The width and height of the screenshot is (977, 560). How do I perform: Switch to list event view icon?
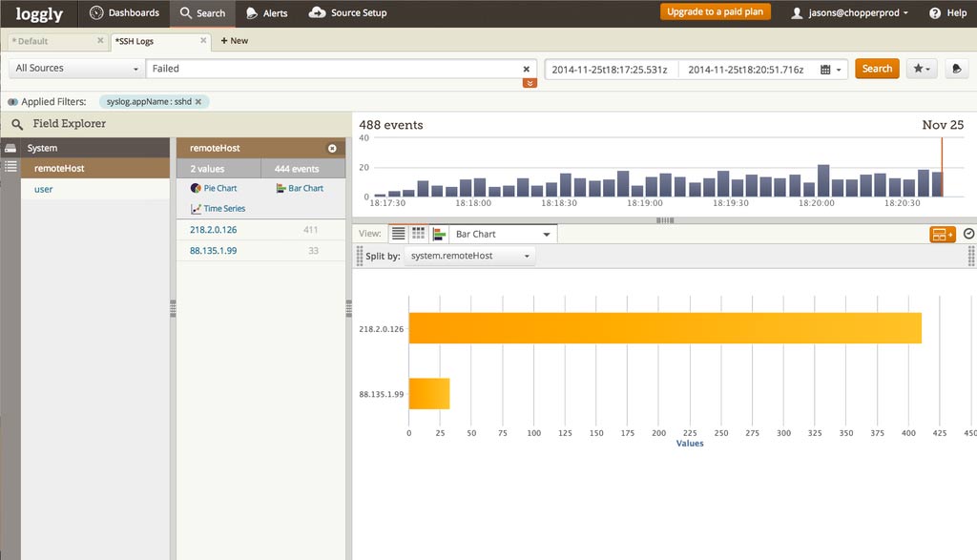pos(398,234)
